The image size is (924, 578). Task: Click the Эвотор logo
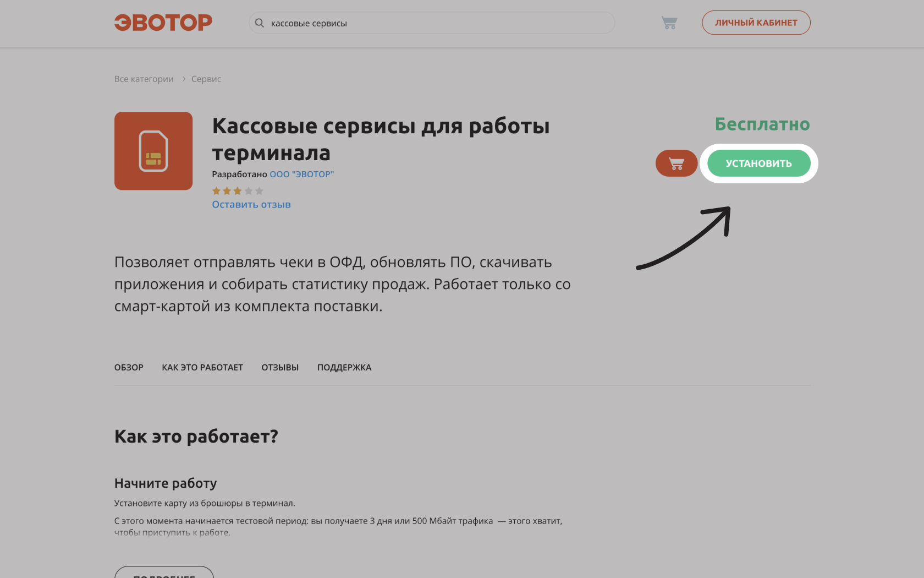tap(163, 23)
